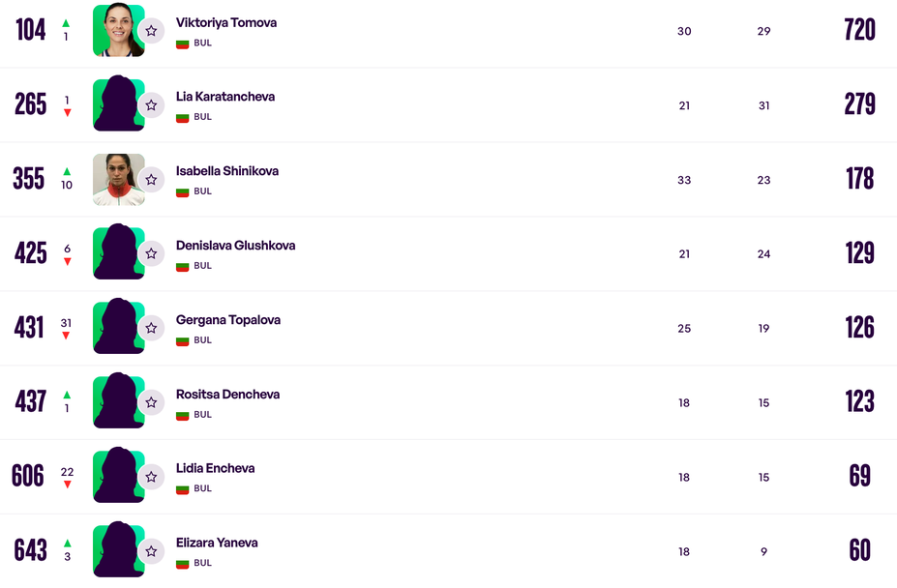This screenshot has height=588, width=897.
Task: Click the Bulgarian flag under Gergana Topalova
Action: tap(182, 341)
